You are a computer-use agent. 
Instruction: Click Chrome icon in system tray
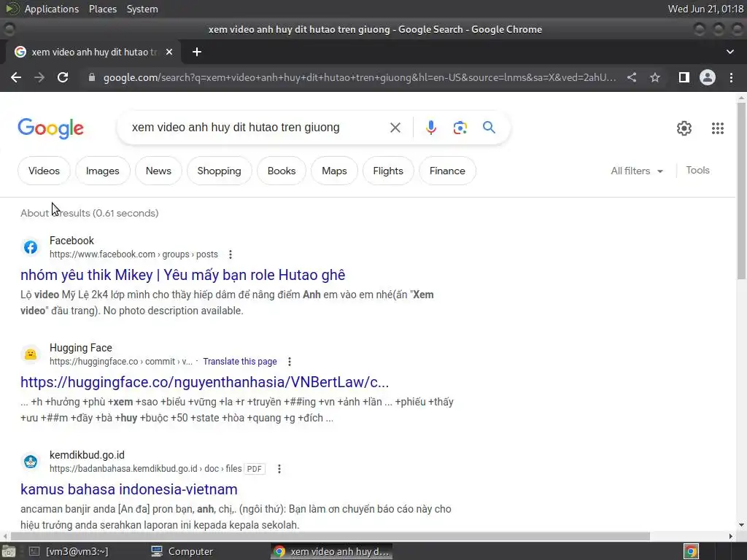(x=692, y=551)
